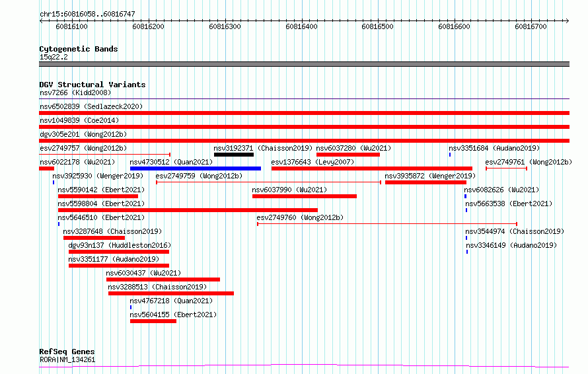Select the nsv1049839 (Coe2014) red bar
588x374 pixels.
pos(304,127)
